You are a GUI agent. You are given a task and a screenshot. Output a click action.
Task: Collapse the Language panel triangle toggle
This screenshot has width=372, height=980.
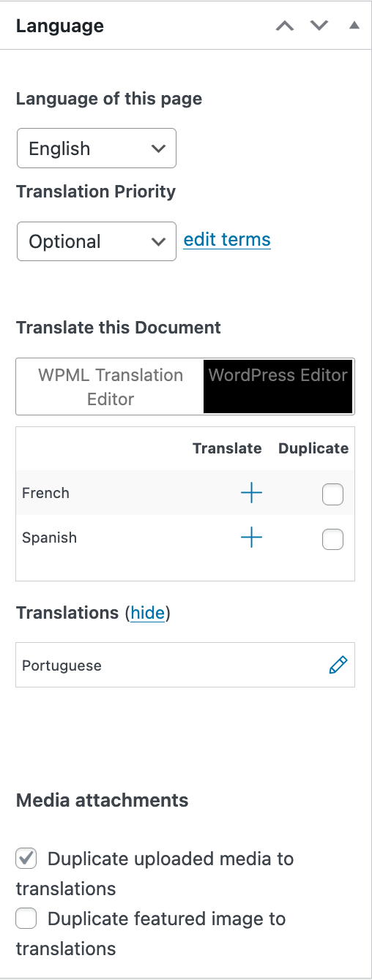(354, 26)
